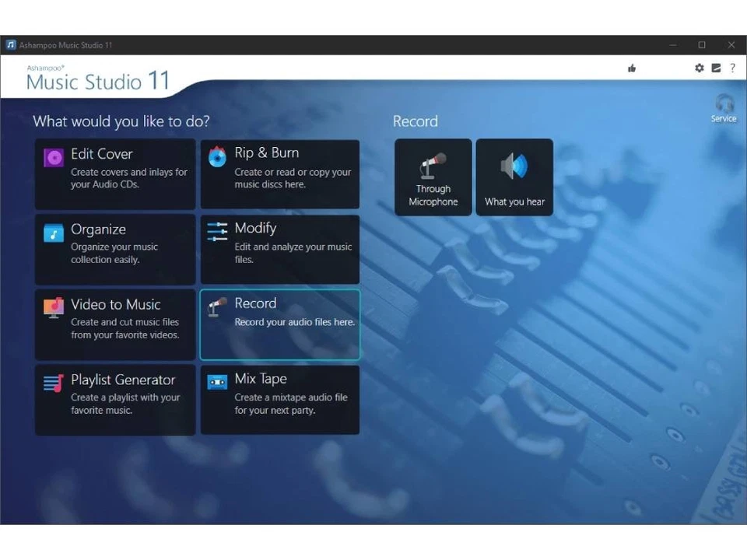Choose Through Microphone recording
This screenshot has width=747, height=560.
(x=433, y=177)
